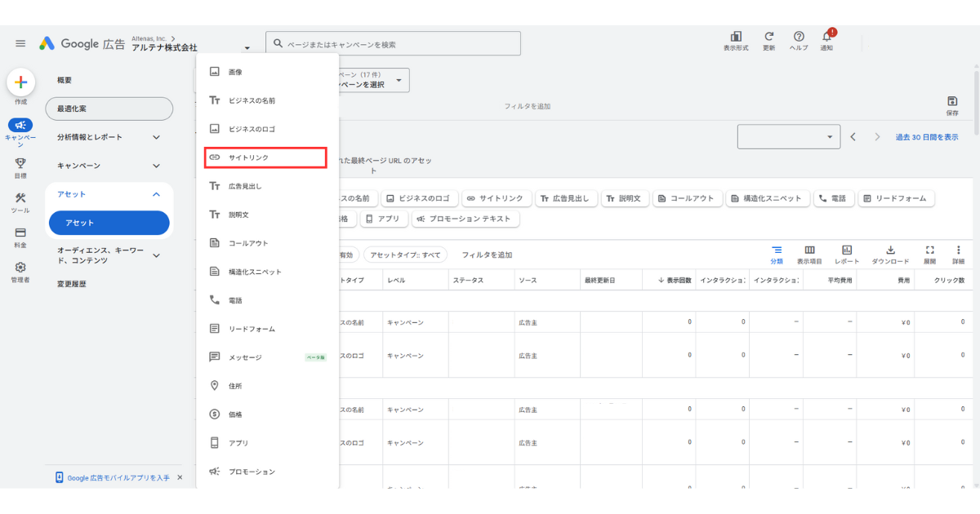Select the blue アセット item
Viewport: 980px width, 514px height.
109,223
